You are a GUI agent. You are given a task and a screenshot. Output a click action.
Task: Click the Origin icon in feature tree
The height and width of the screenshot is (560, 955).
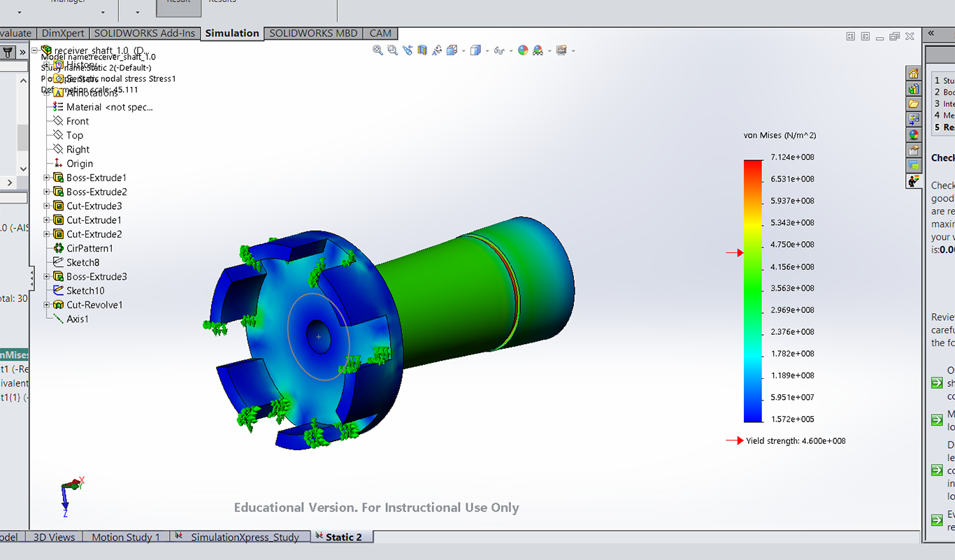pyautogui.click(x=59, y=164)
